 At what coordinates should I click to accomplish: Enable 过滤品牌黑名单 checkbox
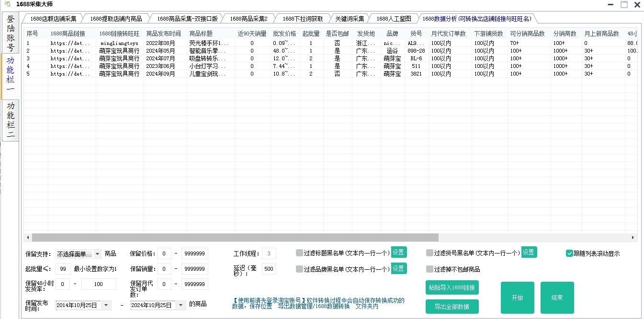coord(299,269)
